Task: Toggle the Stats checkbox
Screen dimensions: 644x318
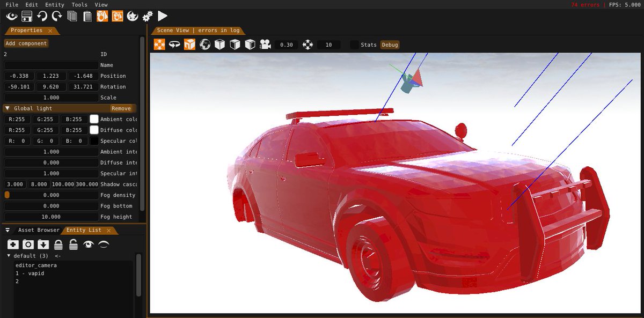Action: tap(354, 45)
